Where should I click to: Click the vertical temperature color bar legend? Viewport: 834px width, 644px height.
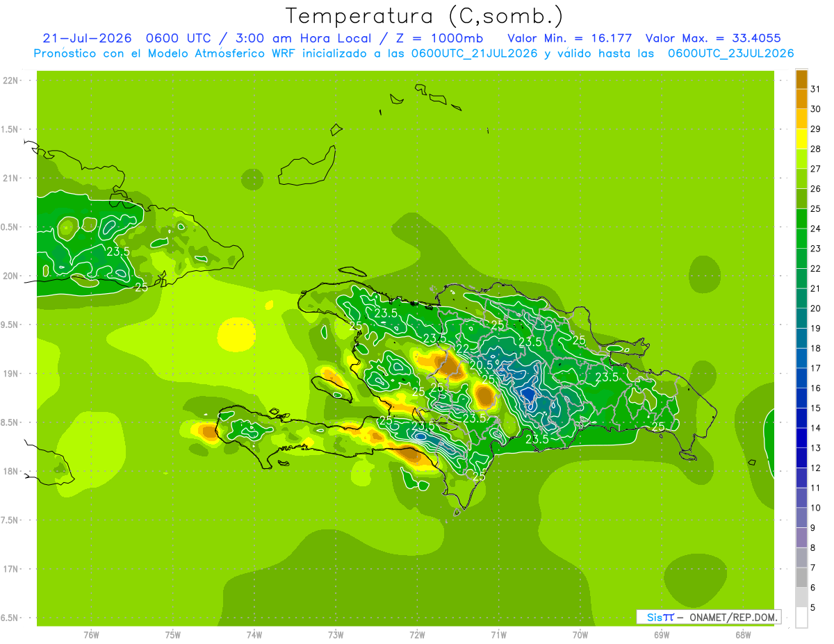[x=801, y=349]
